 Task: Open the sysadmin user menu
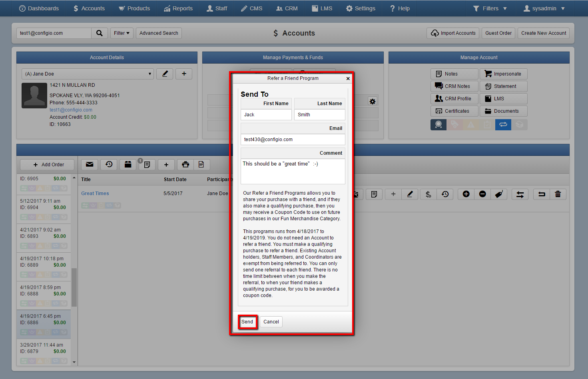[x=544, y=8]
